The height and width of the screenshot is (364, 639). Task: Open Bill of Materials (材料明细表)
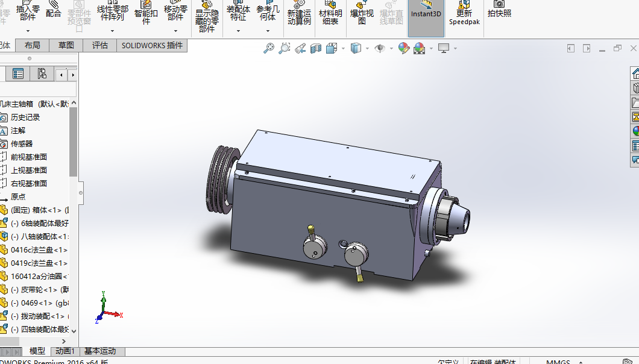click(x=330, y=13)
